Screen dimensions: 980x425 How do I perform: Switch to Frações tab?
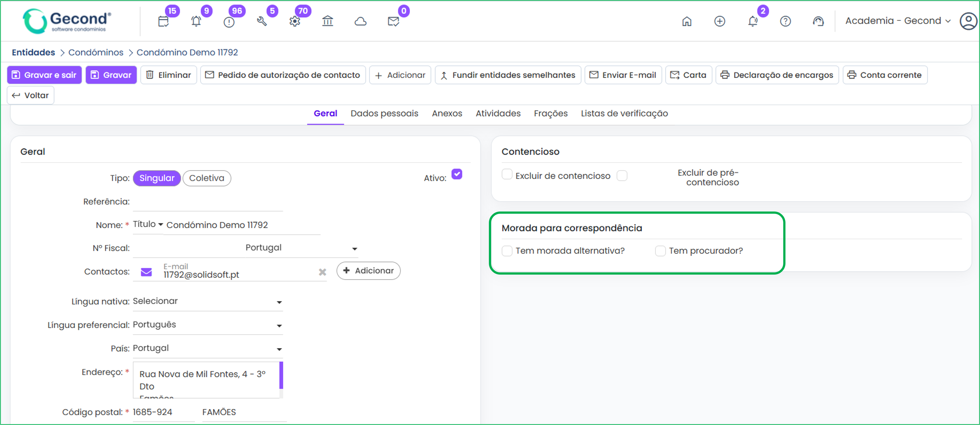(x=550, y=114)
